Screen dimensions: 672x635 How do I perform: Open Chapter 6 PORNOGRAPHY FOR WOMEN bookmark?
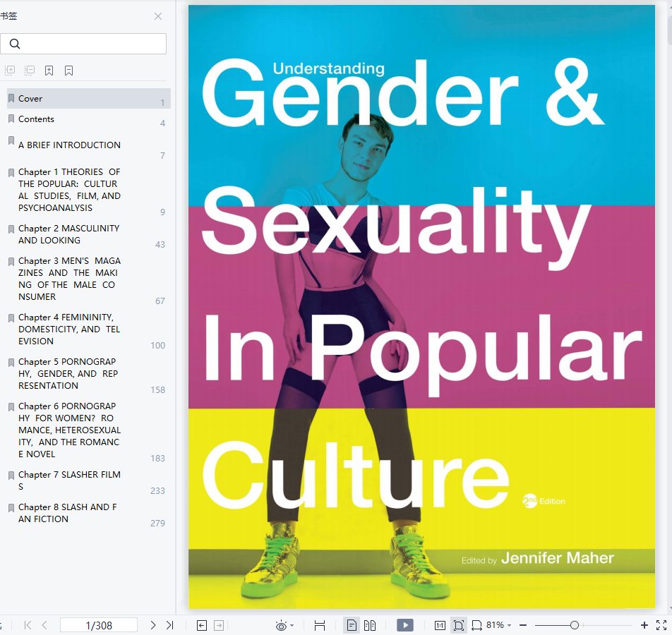click(89, 430)
